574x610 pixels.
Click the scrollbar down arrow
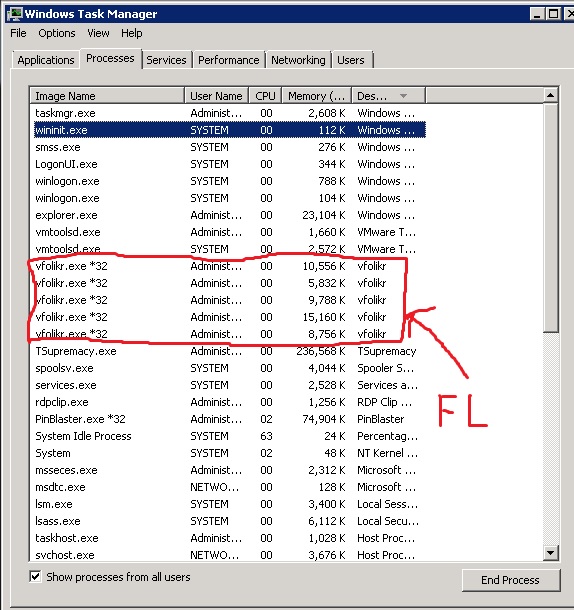click(x=550, y=552)
